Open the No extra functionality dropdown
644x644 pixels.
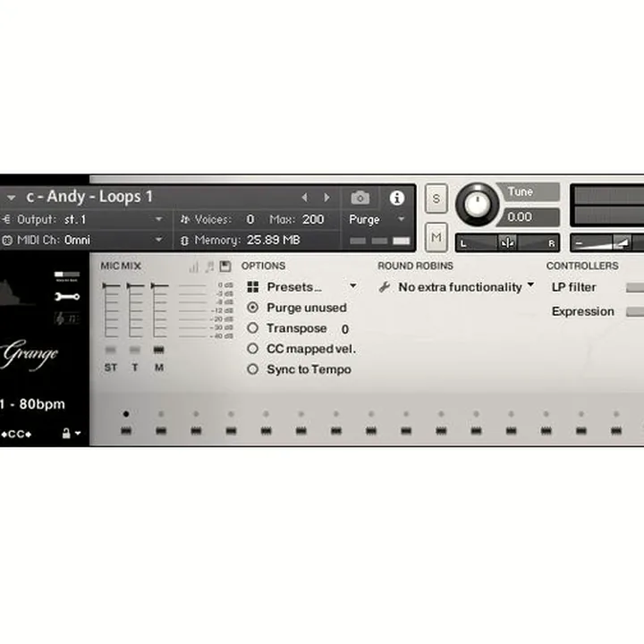(530, 284)
